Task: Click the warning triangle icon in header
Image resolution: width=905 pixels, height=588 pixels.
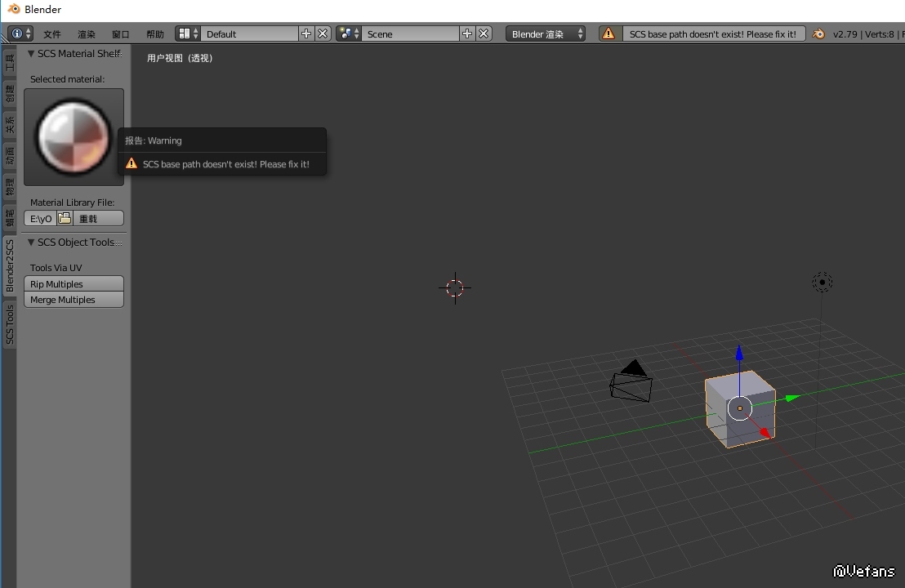Action: pyautogui.click(x=609, y=33)
